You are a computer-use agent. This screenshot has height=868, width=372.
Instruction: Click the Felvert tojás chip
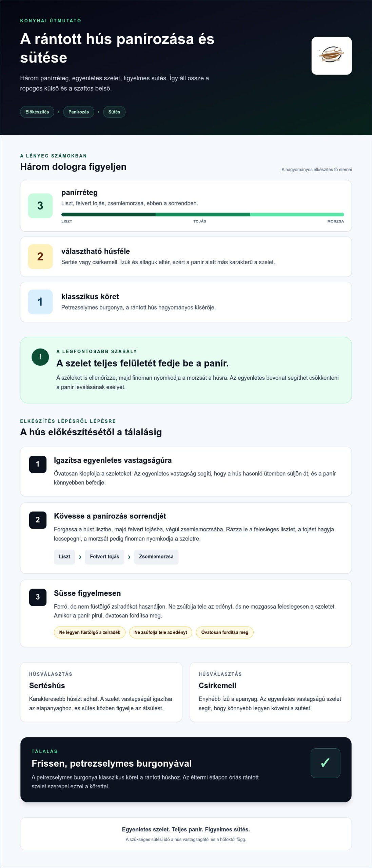pyautogui.click(x=104, y=557)
